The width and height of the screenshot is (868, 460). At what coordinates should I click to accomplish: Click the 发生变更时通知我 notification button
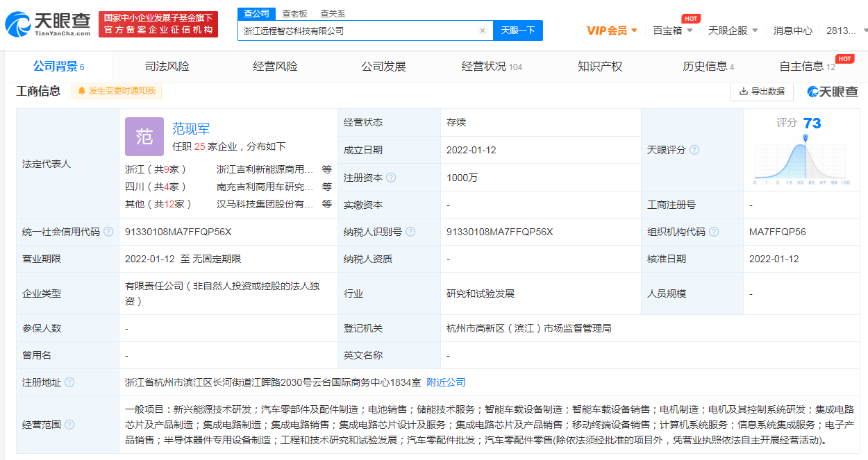coord(117,91)
